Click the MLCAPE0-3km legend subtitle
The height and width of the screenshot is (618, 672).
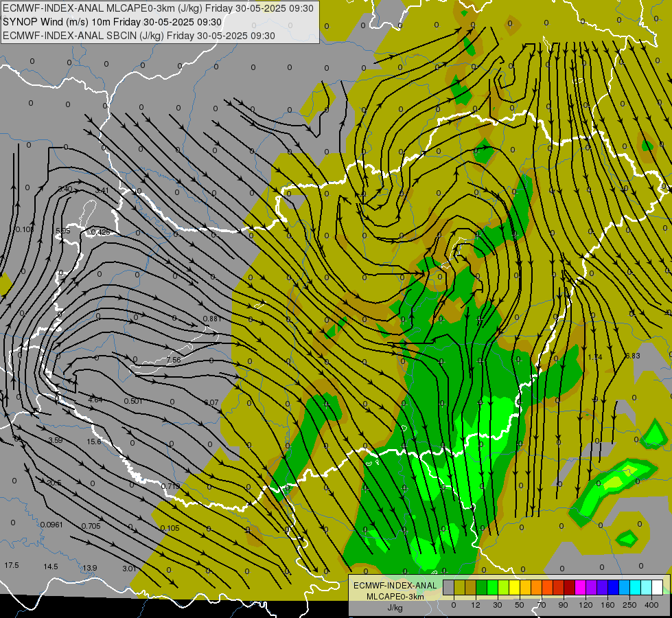coord(395,597)
